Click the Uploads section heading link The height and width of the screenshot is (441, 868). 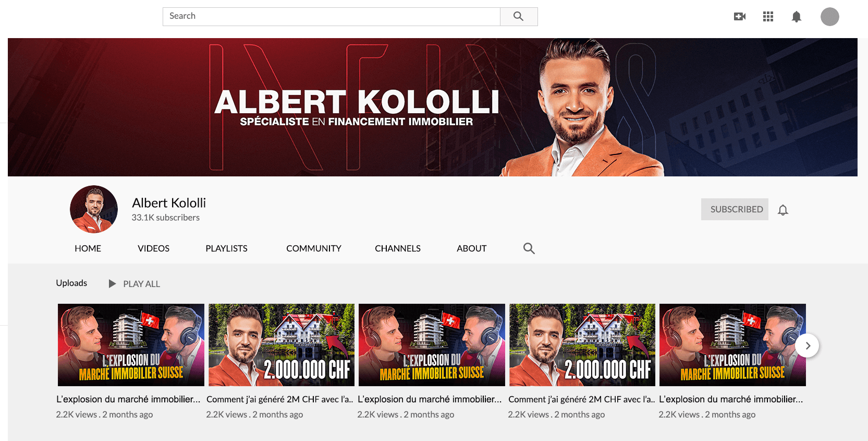(x=72, y=283)
